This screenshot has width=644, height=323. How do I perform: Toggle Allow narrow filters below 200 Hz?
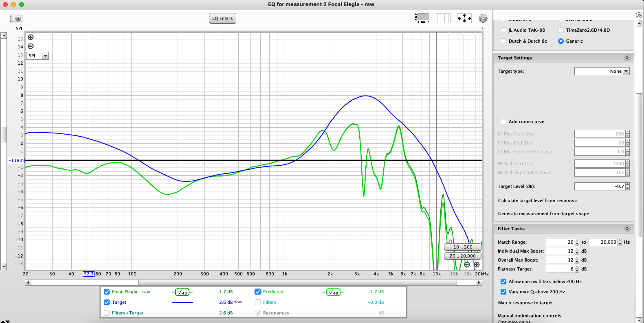pos(503,282)
